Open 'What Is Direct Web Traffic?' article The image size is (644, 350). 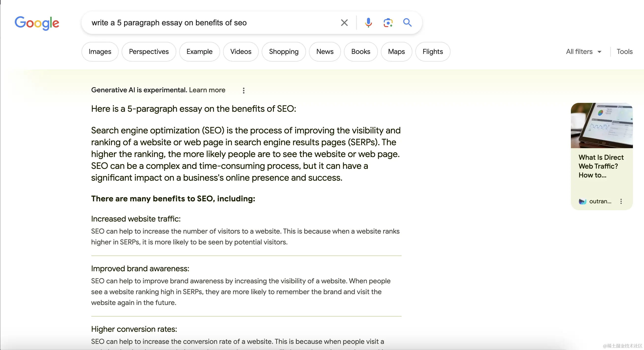coord(601,166)
